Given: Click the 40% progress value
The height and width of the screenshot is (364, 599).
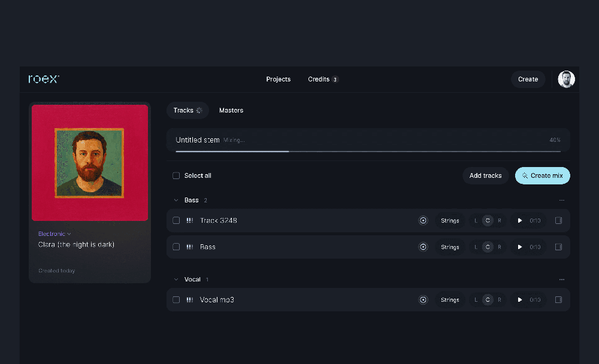Looking at the screenshot, I should [555, 140].
